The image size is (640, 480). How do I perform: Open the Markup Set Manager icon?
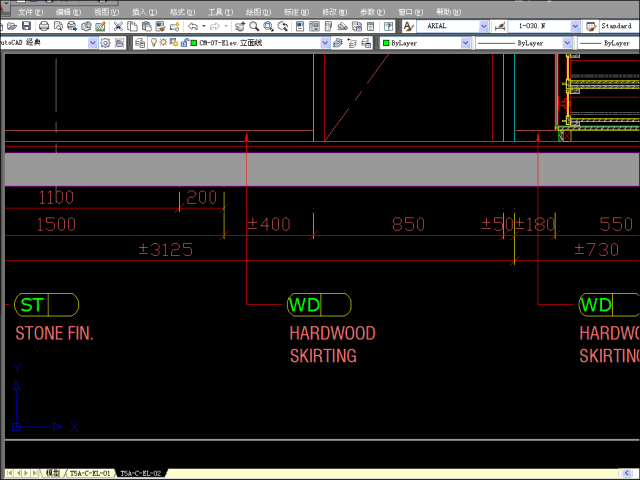pyautogui.click(x=357, y=27)
